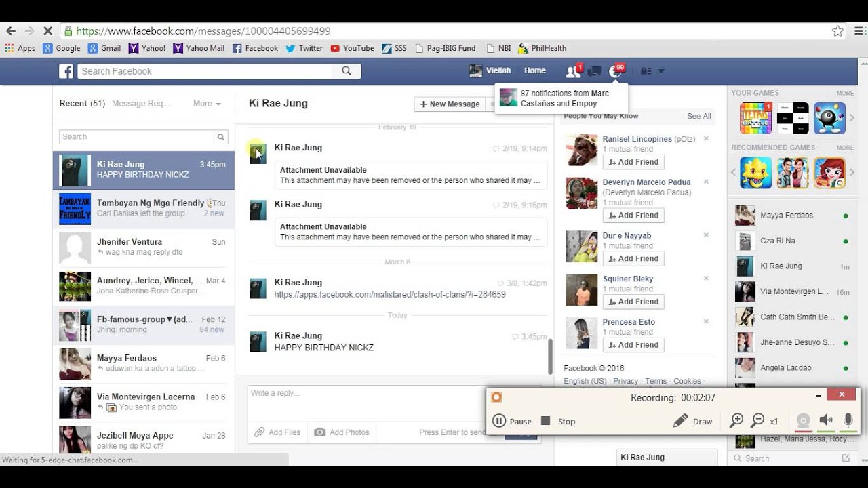Go to Home in the top bar
The height and width of the screenshot is (488, 868).
tap(534, 70)
